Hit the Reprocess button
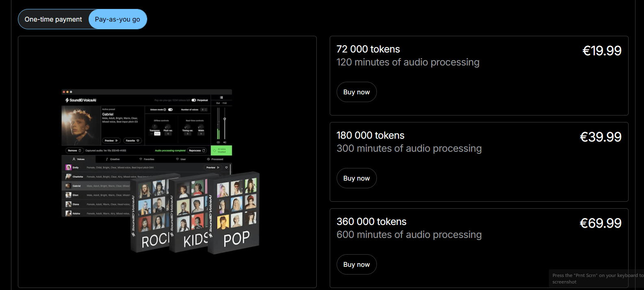The height and width of the screenshot is (290, 644). coord(197,150)
